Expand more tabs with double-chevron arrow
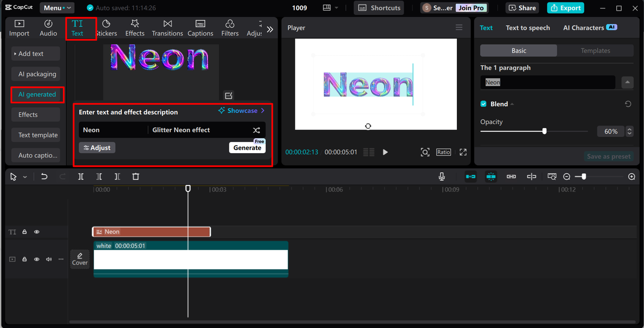 [270, 29]
